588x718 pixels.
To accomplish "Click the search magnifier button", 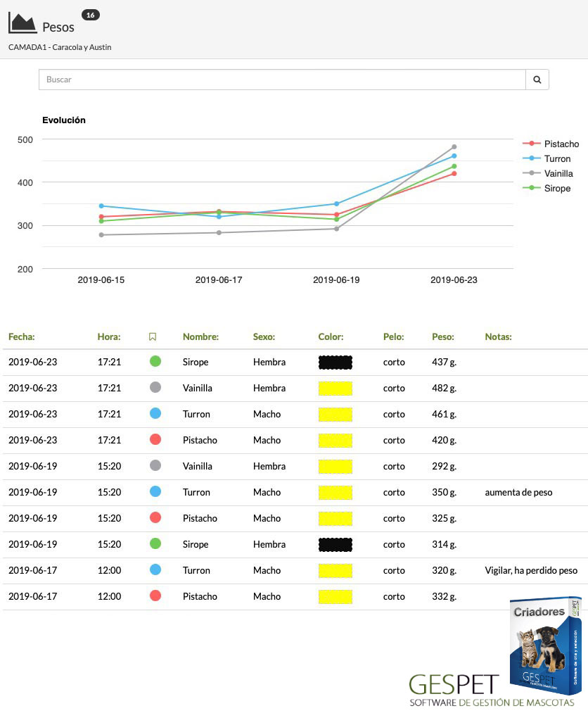I will pyautogui.click(x=537, y=80).
